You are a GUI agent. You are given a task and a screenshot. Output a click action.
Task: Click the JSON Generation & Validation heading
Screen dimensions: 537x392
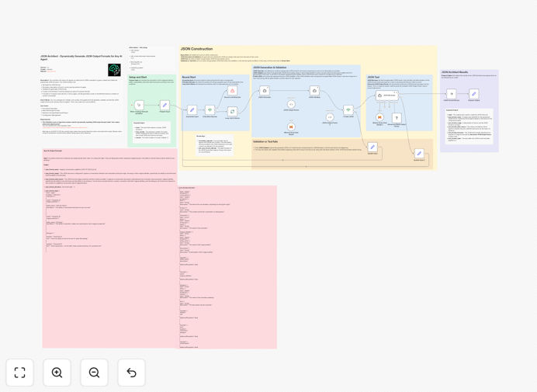coord(271,68)
